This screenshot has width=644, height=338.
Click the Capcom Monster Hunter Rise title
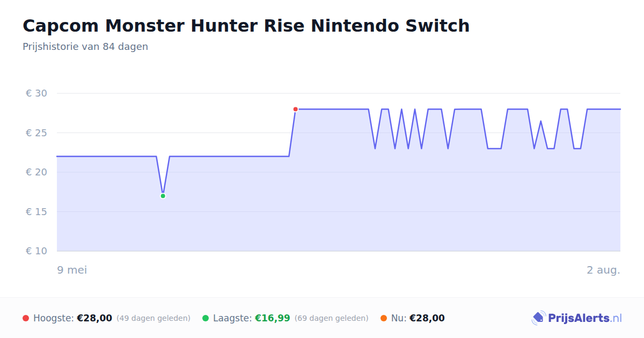(246, 26)
